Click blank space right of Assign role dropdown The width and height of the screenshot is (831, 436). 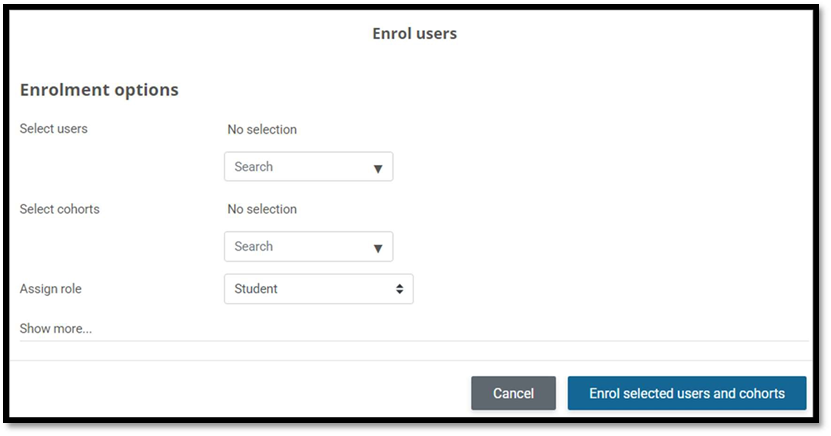tap(600, 289)
